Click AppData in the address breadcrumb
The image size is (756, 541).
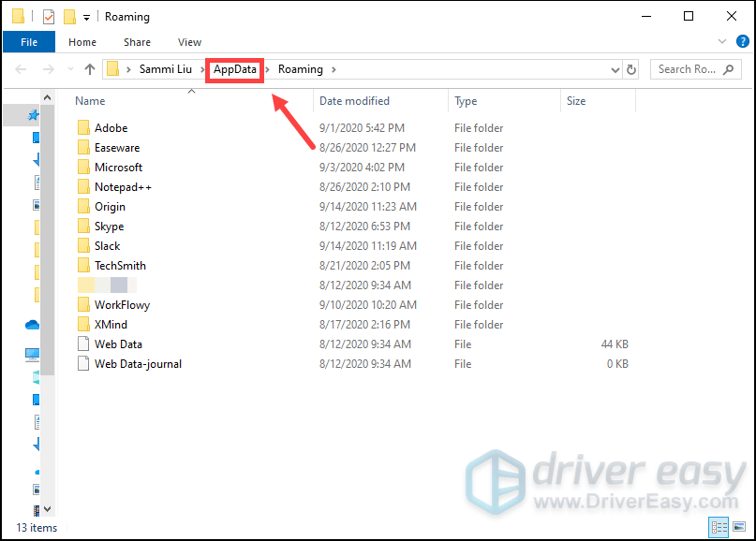235,69
